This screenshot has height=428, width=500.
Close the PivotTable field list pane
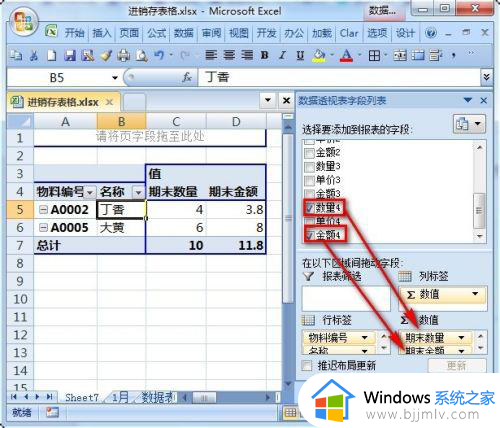tap(484, 100)
